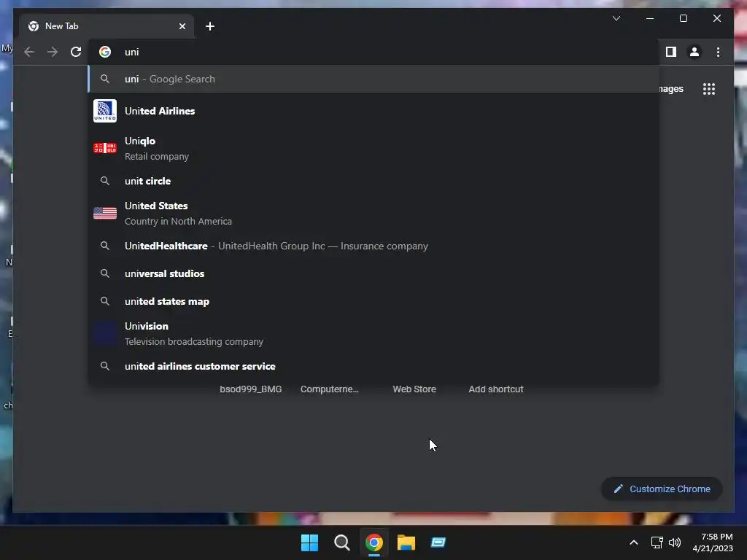Select the UnitedHealthcare suggestion
747x560 pixels.
coord(373,246)
